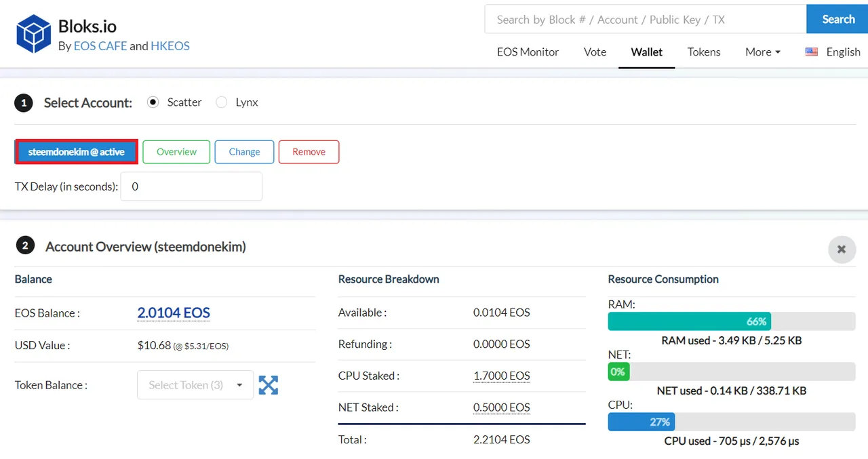The image size is (868, 459).
Task: Click the steemdonekim @ active button
Action: tap(77, 152)
